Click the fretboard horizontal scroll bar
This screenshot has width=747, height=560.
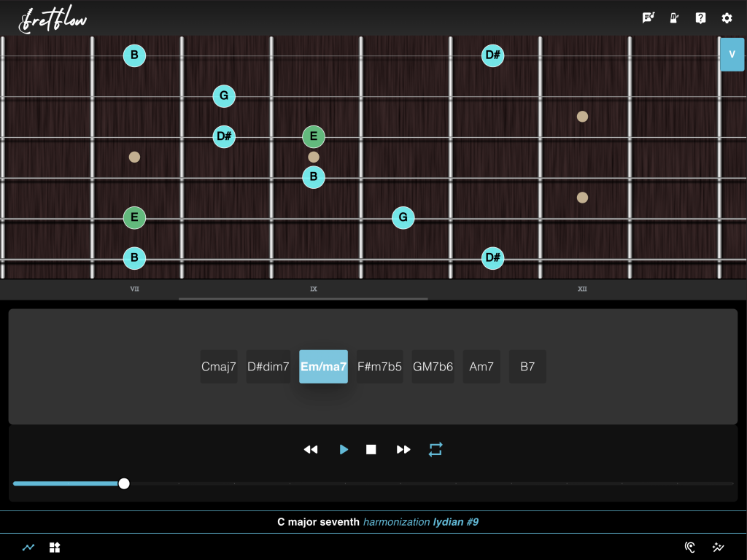[303, 299]
